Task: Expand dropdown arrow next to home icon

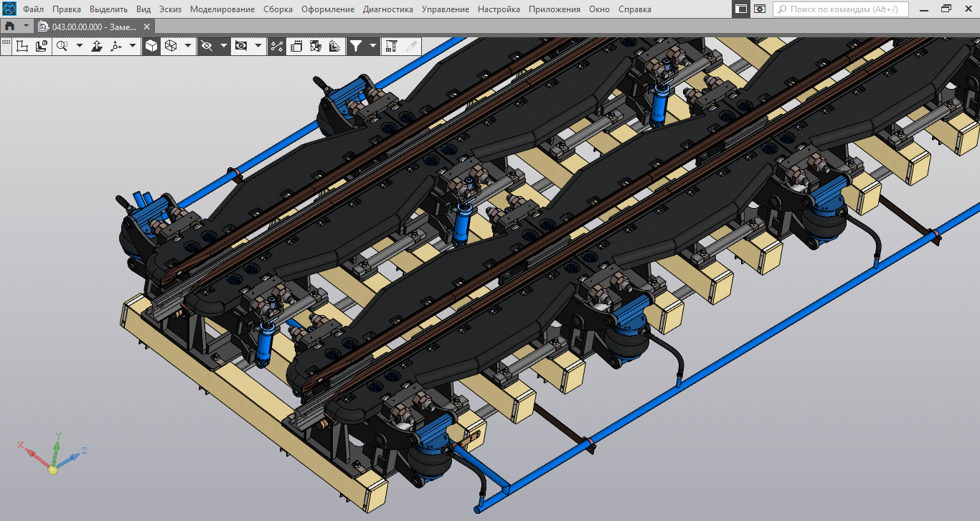Action: [27, 26]
